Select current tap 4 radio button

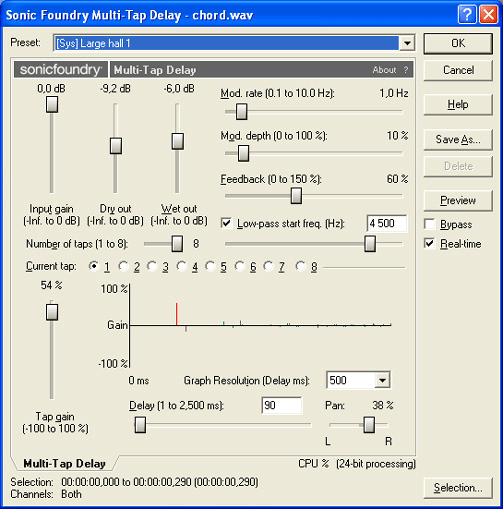pos(182,266)
